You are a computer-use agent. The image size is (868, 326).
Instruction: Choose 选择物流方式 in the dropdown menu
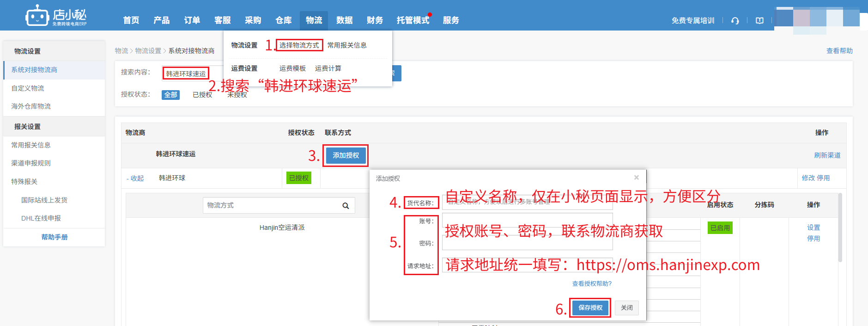pyautogui.click(x=299, y=45)
